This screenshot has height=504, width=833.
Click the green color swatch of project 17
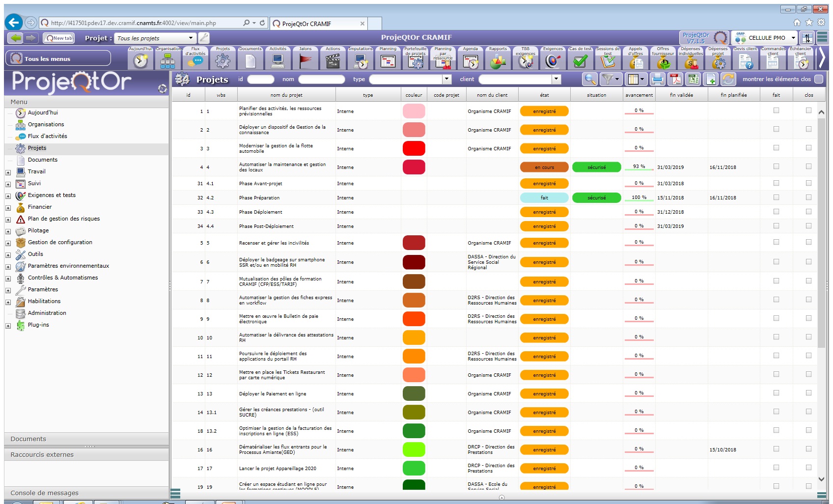tap(414, 468)
